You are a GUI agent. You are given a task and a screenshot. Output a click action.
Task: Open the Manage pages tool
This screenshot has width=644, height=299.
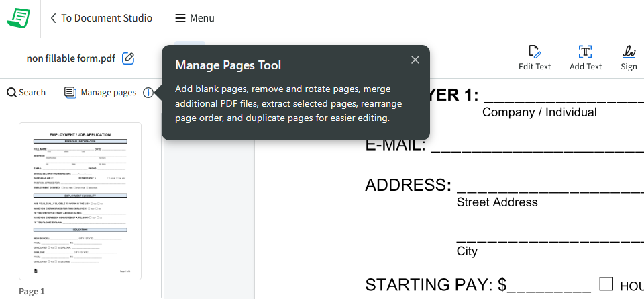(x=101, y=93)
